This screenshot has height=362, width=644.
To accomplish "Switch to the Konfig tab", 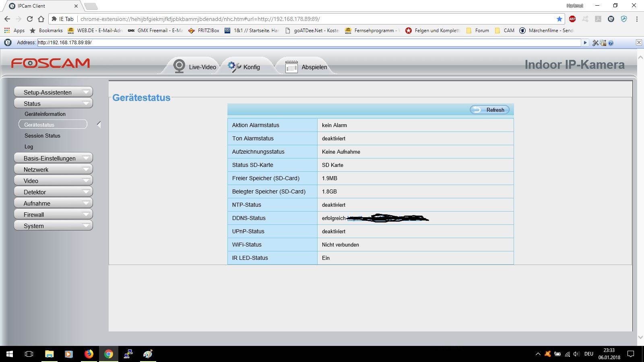I will 244,67.
